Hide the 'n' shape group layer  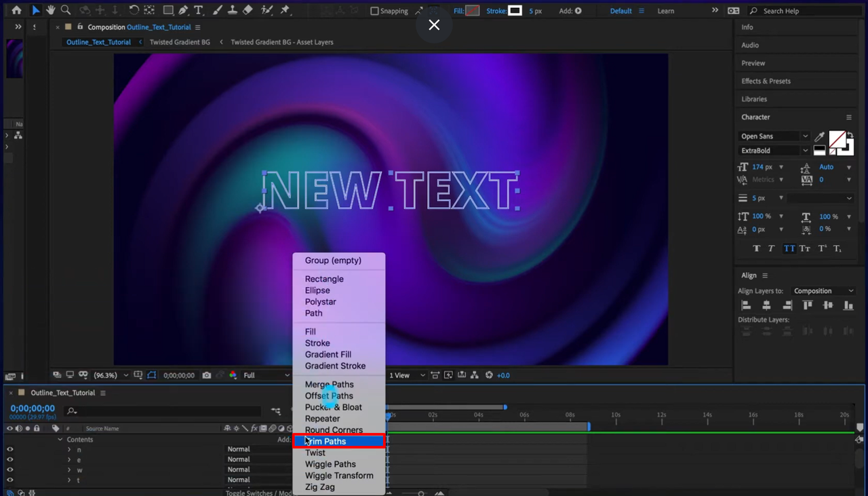[x=9, y=449]
